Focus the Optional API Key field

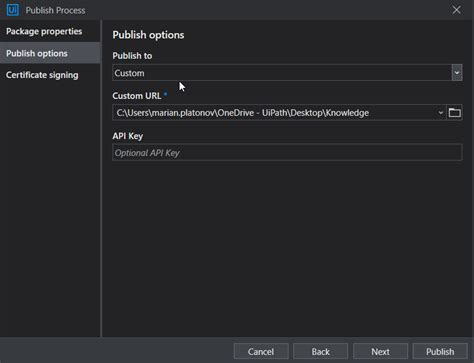(287, 153)
